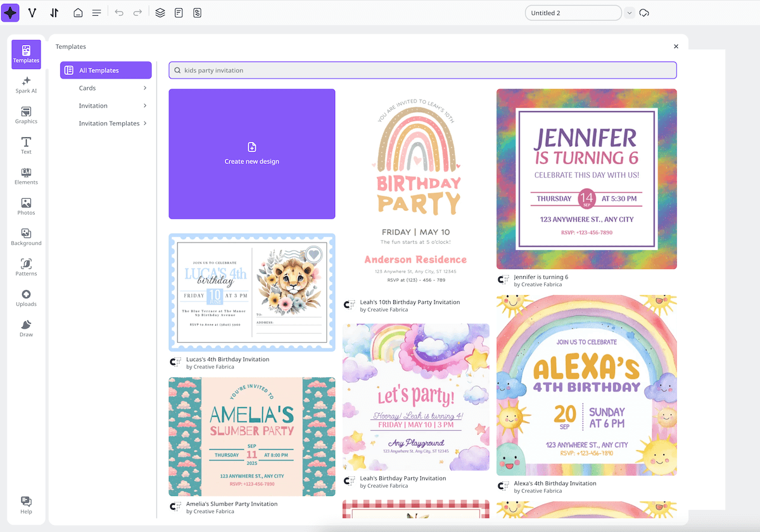Expand the Invitation category
This screenshot has width=760, height=532.
coord(105,105)
